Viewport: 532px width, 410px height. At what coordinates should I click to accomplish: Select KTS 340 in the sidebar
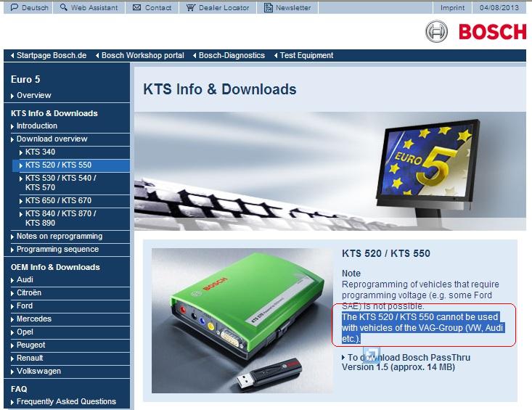click(x=40, y=152)
